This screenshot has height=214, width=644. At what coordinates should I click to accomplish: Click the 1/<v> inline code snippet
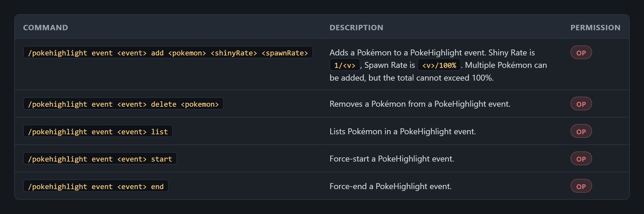(345, 65)
